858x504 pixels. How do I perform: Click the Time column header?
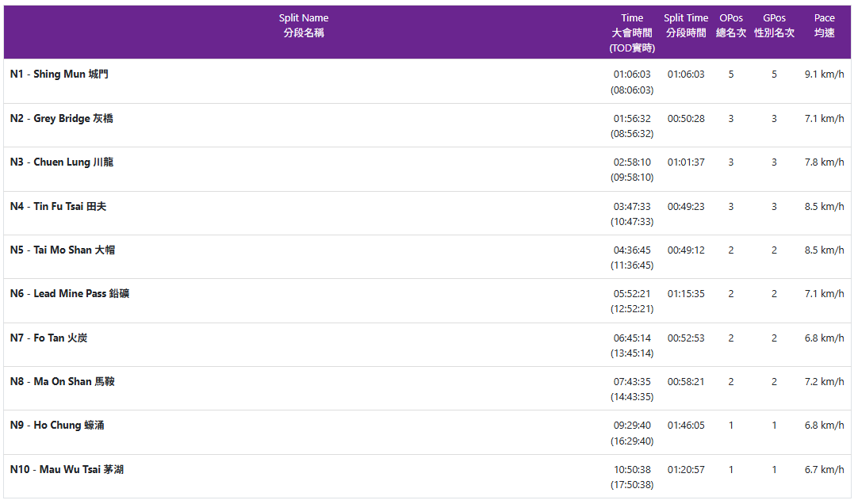pyautogui.click(x=632, y=32)
